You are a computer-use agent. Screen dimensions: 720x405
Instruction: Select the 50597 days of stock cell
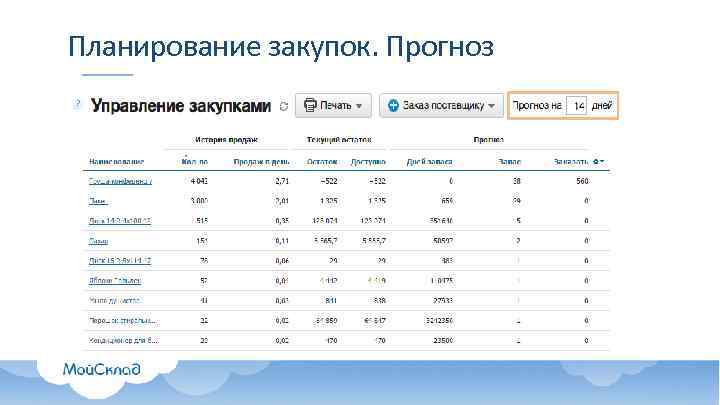tap(443, 241)
